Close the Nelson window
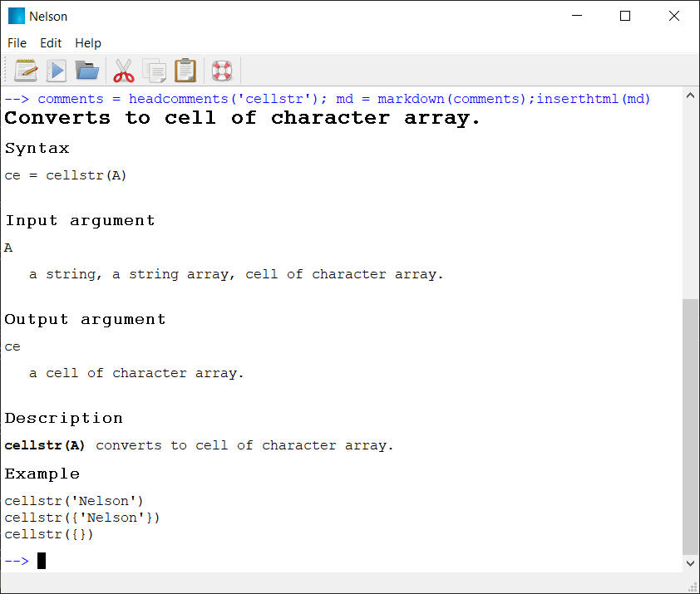This screenshot has height=594, width=700. [x=674, y=16]
